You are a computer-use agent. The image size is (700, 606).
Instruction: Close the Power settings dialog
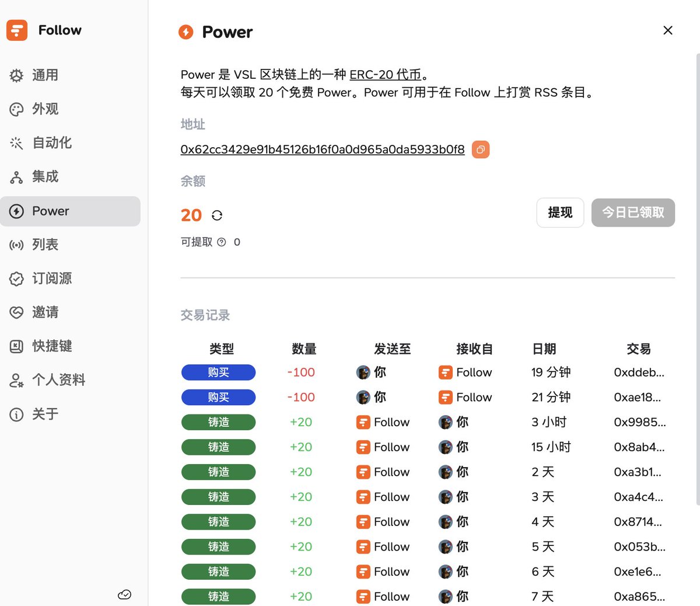(668, 30)
